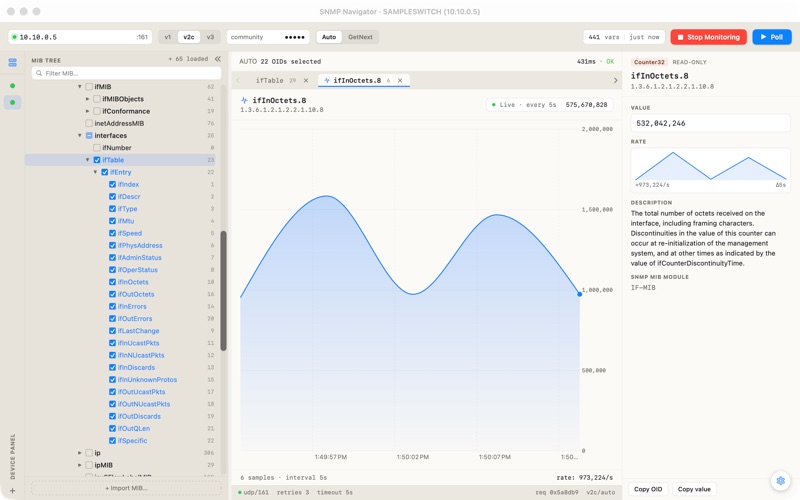Viewport: 800px width, 500px height.
Task: Click the community string field
Action: coord(268,37)
